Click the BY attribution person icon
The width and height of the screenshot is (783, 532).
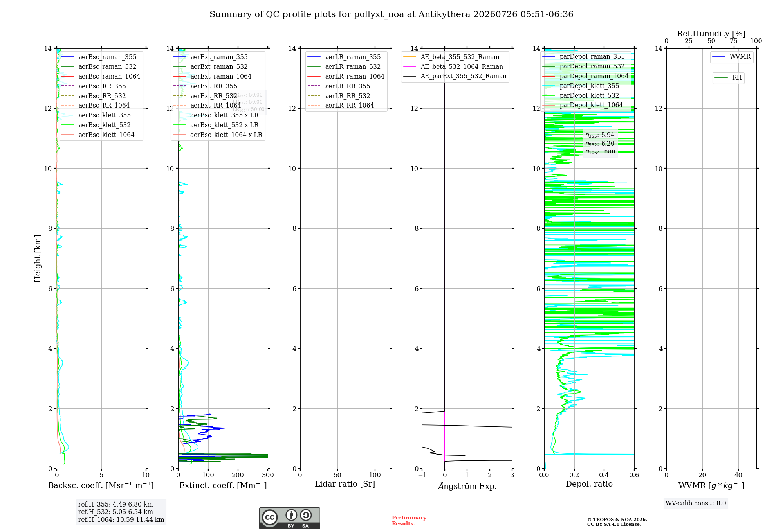291,515
